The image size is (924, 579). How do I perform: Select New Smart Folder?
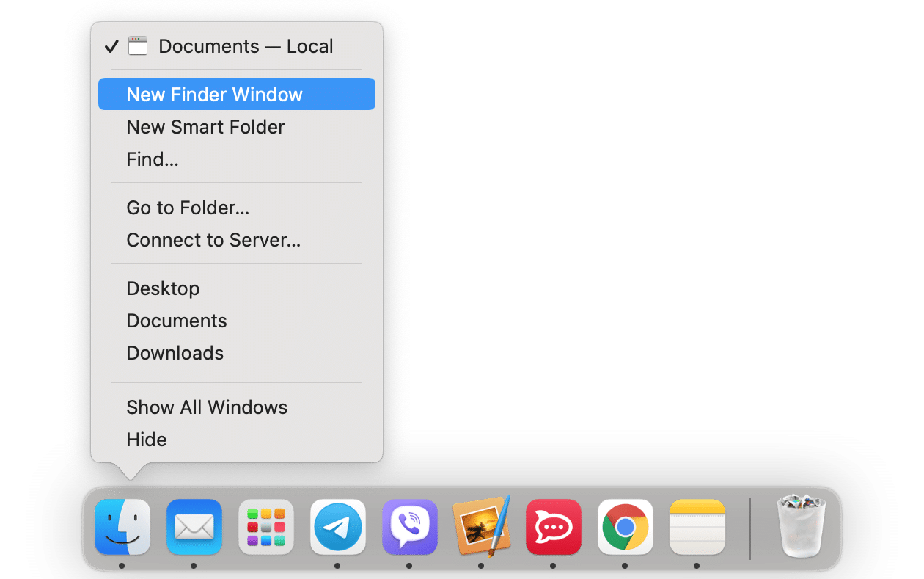pyautogui.click(x=205, y=127)
